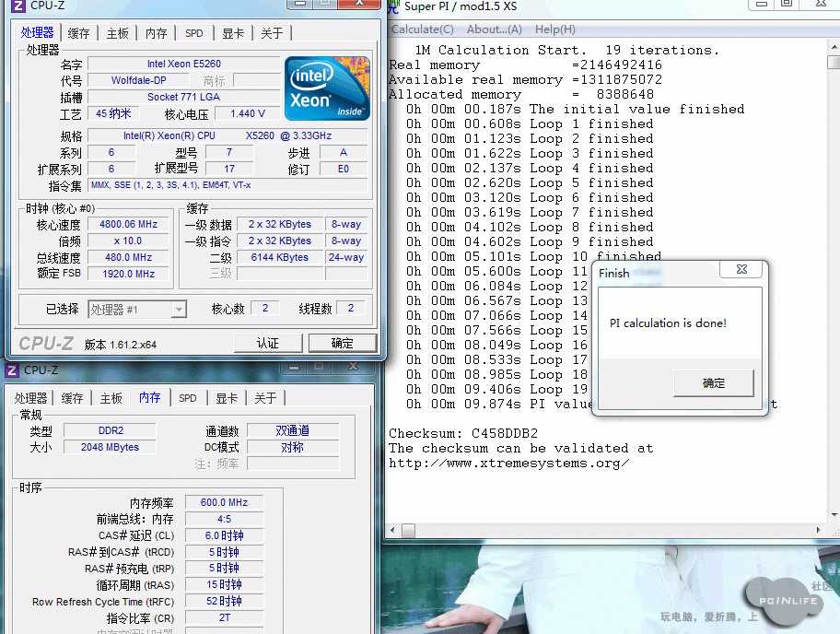Viewport: 840px width, 634px height.
Task: Click the 4800.06 MHz core speed value
Action: tap(129, 224)
